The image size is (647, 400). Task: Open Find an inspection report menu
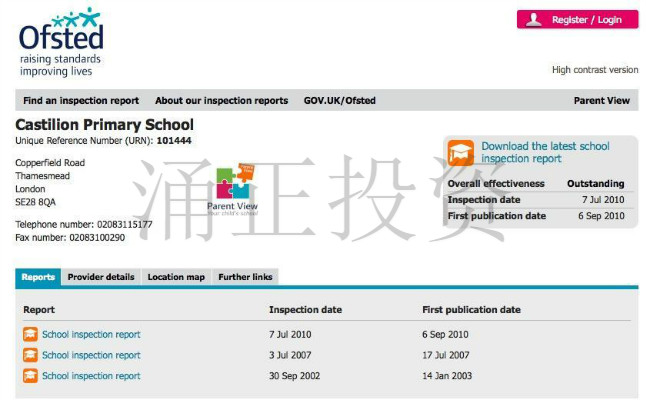pos(81,100)
